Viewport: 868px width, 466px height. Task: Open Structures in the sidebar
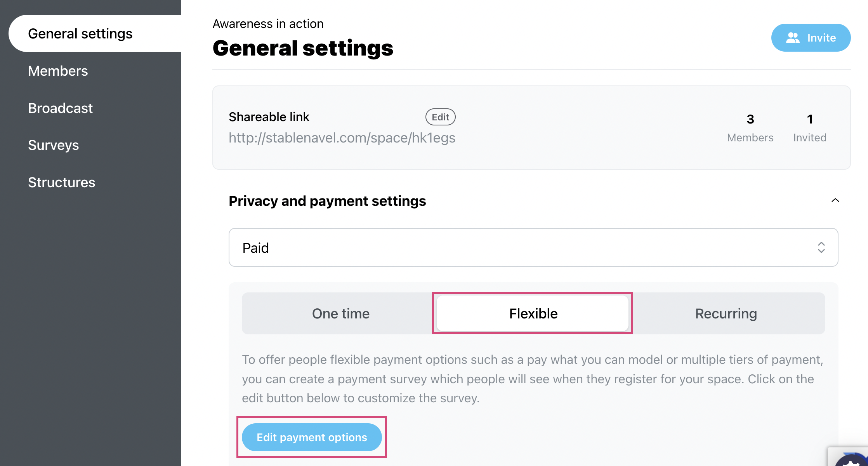[x=61, y=182]
